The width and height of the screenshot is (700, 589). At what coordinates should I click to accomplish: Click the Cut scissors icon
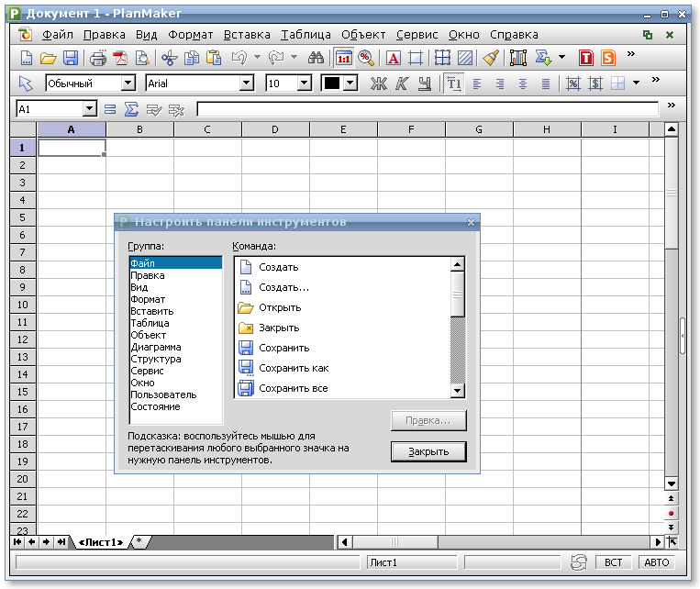tap(170, 58)
